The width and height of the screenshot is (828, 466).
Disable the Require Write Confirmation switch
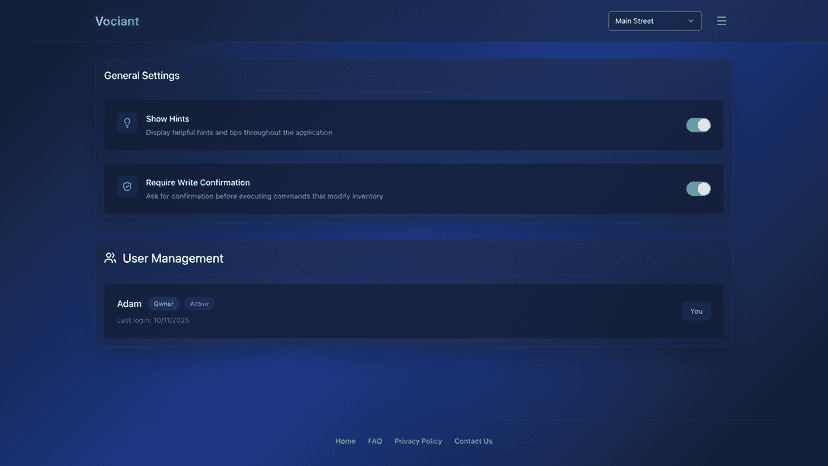click(x=698, y=189)
